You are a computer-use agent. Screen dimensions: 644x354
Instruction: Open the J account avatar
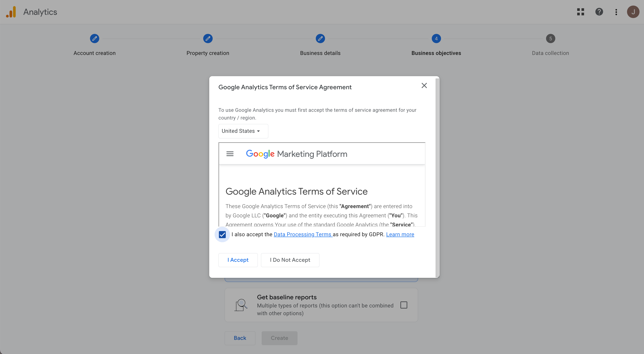click(x=633, y=12)
